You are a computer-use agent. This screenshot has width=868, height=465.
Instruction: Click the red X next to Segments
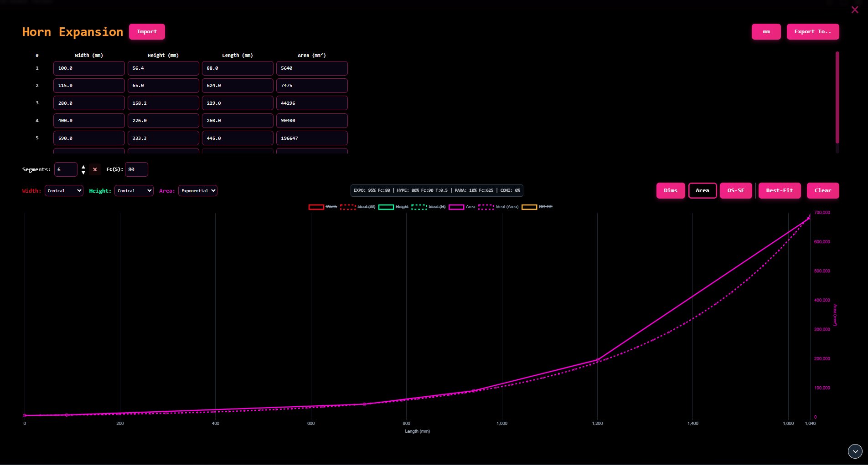(x=95, y=169)
